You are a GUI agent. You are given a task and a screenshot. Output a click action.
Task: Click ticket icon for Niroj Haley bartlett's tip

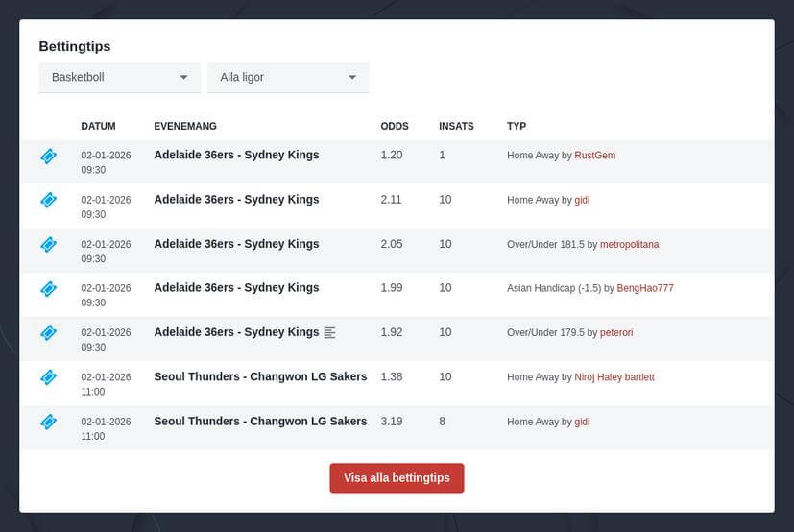48,377
